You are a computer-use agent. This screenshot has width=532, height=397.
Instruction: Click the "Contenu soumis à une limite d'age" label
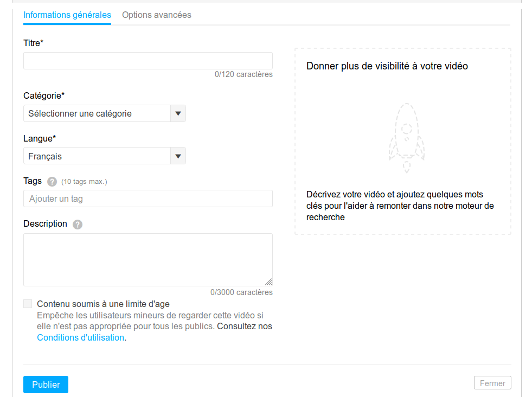(x=103, y=304)
